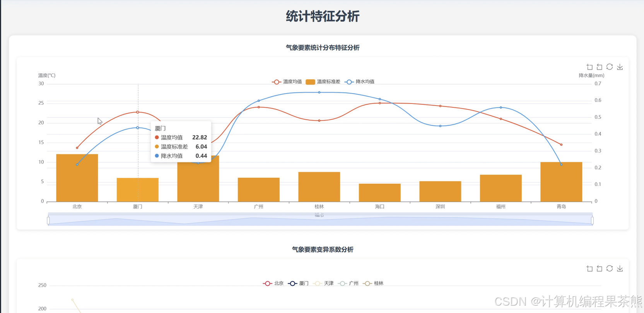Click 青岛 point on red temperature line

click(x=561, y=145)
